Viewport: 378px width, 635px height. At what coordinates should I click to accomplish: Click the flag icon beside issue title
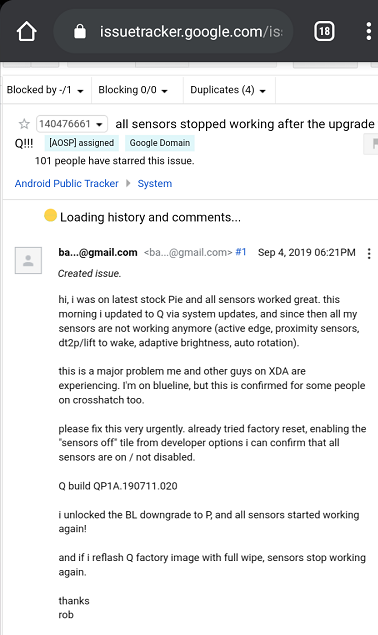pyautogui.click(x=373, y=144)
